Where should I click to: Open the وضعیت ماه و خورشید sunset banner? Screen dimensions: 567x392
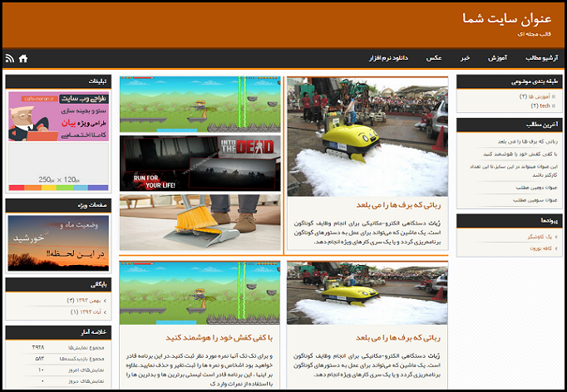pyautogui.click(x=58, y=243)
